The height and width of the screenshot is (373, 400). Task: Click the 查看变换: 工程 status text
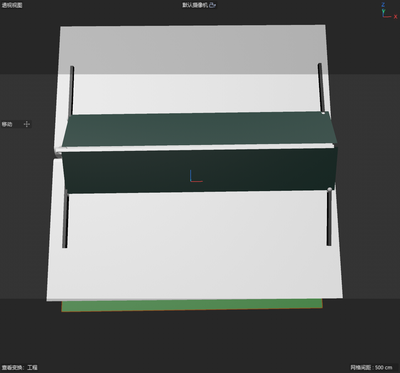(x=19, y=367)
